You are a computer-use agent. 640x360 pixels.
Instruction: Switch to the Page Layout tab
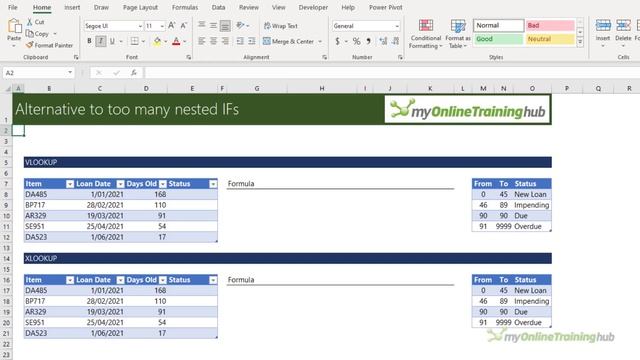coord(140,7)
